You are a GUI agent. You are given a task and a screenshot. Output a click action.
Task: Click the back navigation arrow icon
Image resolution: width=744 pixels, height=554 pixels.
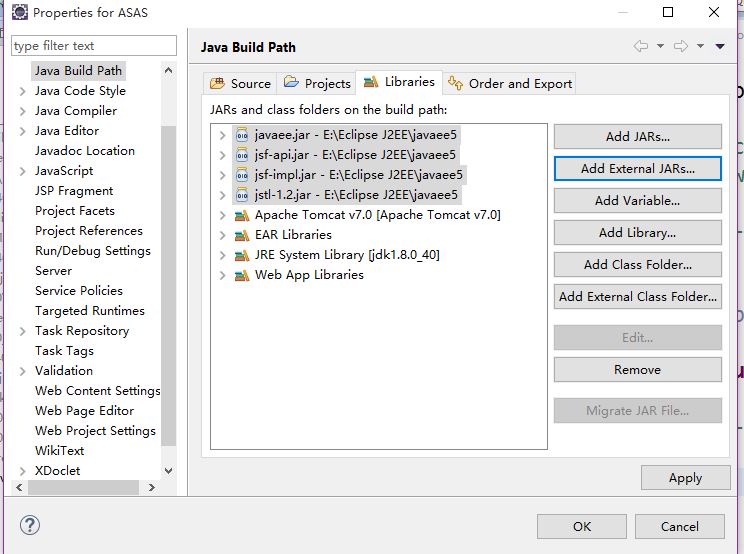641,46
